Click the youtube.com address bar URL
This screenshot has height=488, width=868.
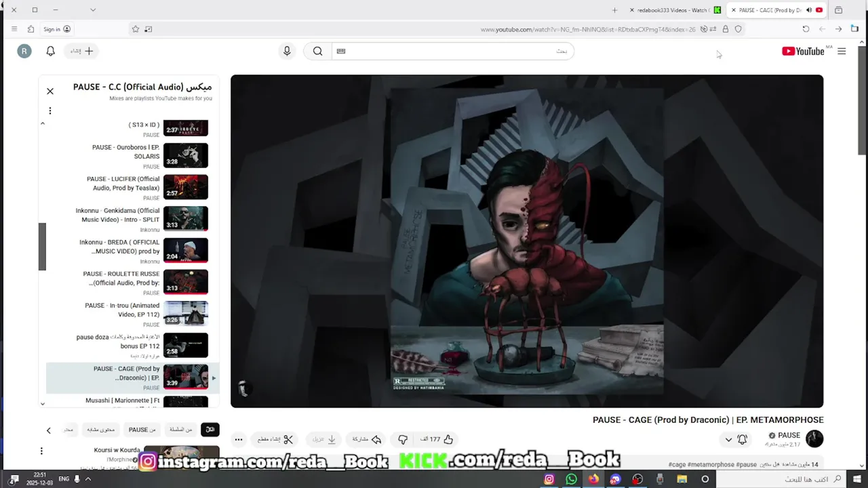(x=588, y=29)
